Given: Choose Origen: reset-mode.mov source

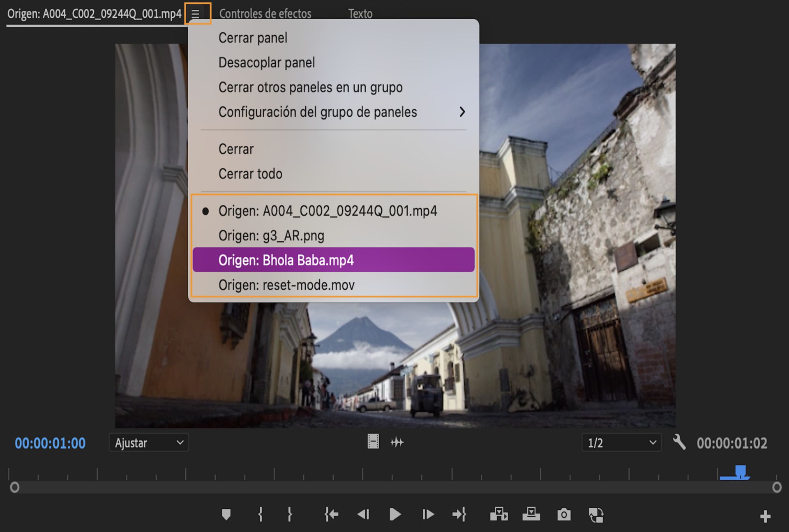Looking at the screenshot, I should tap(286, 285).
